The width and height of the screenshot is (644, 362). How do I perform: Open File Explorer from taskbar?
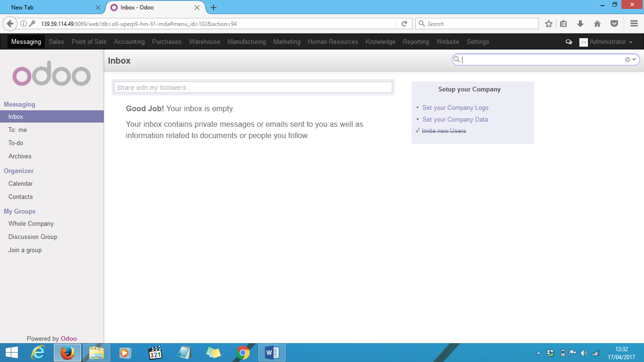point(97,353)
